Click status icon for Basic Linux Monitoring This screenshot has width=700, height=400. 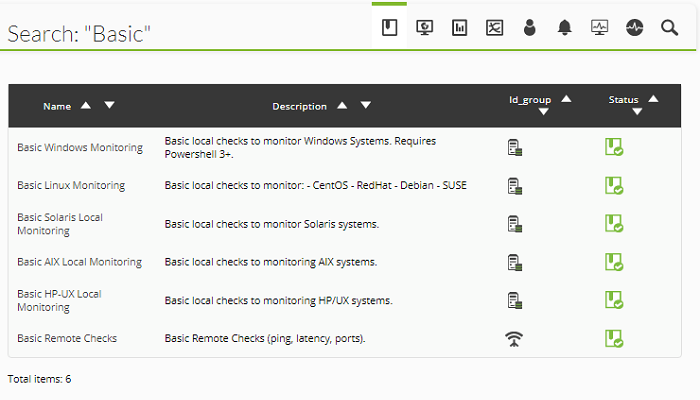pyautogui.click(x=614, y=185)
